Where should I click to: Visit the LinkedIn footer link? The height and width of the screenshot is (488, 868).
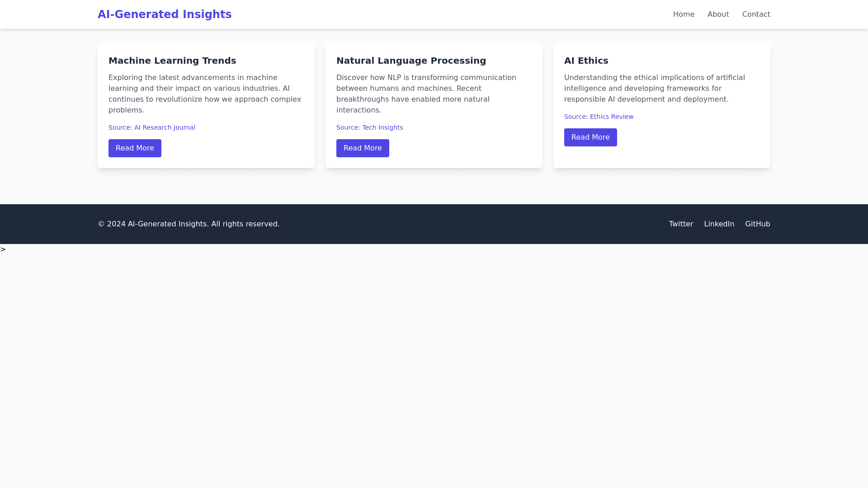719,224
